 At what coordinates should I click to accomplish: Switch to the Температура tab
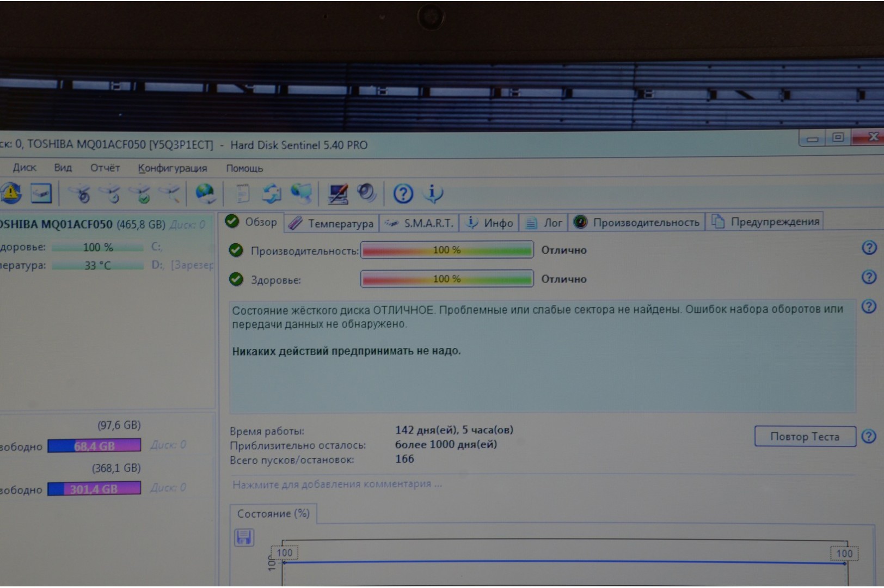point(331,223)
